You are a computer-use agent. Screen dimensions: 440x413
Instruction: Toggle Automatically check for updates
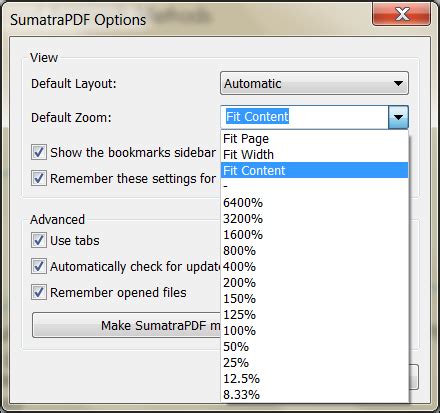click(x=39, y=266)
